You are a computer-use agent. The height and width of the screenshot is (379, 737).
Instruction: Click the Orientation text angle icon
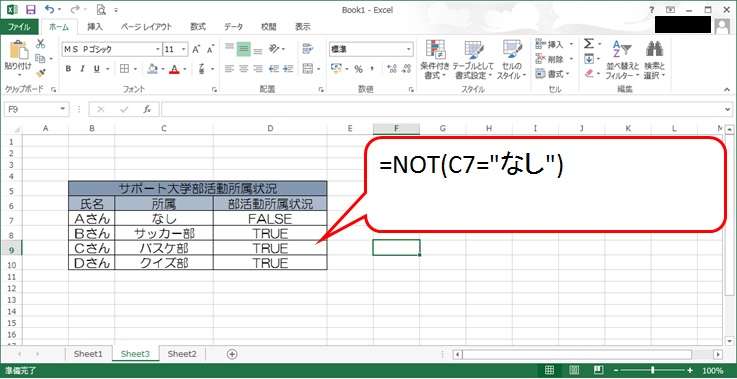coord(274,48)
